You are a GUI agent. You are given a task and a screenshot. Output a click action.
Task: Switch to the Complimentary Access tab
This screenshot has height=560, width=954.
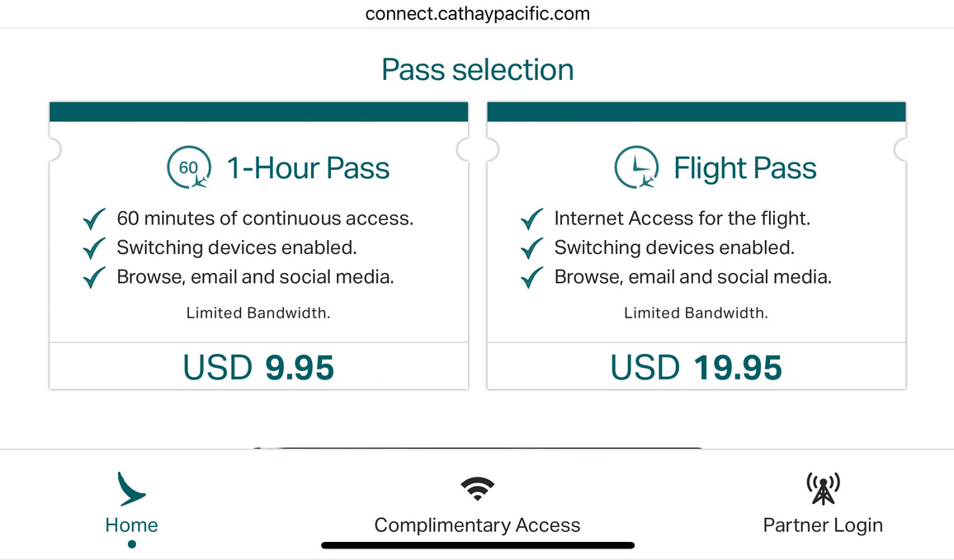pos(477,525)
